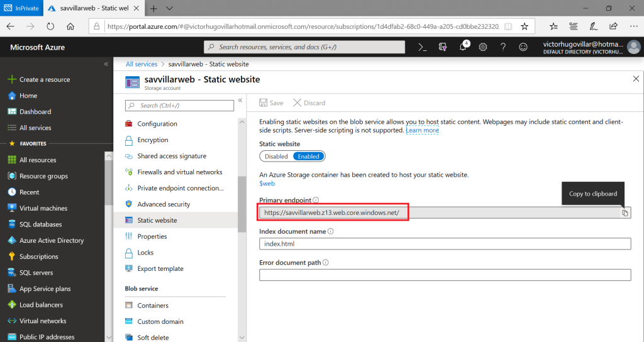The image size is (644, 342).
Task: Close the savvillarweb browser tab
Action: coord(136,8)
